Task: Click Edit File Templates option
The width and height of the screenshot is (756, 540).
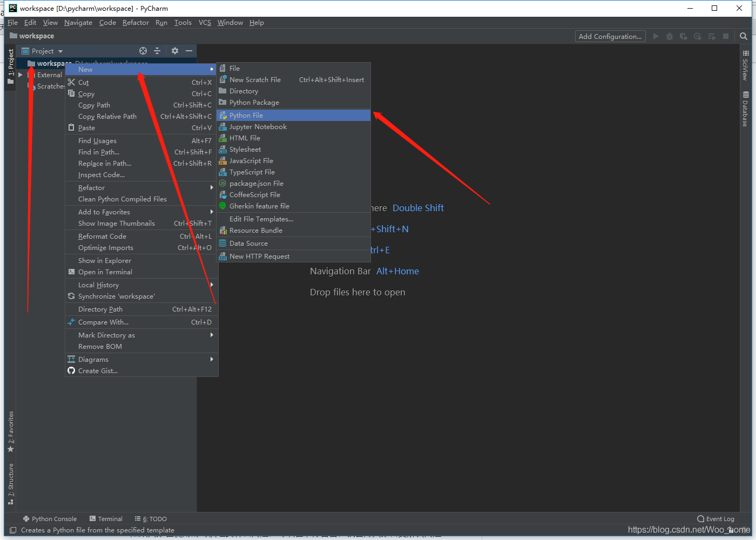Action: [293, 219]
